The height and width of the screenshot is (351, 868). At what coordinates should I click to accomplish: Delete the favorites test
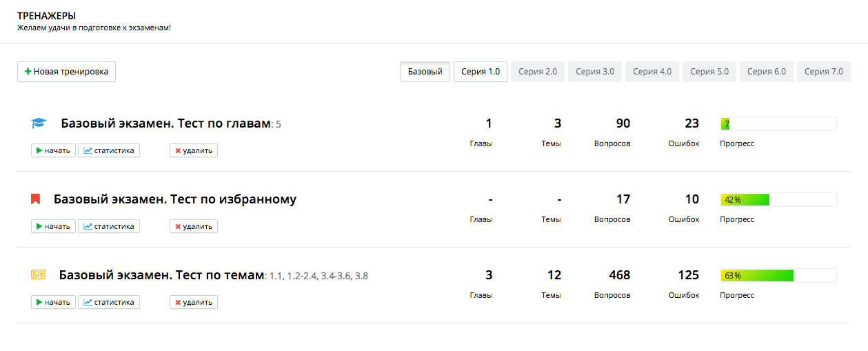coord(193,226)
